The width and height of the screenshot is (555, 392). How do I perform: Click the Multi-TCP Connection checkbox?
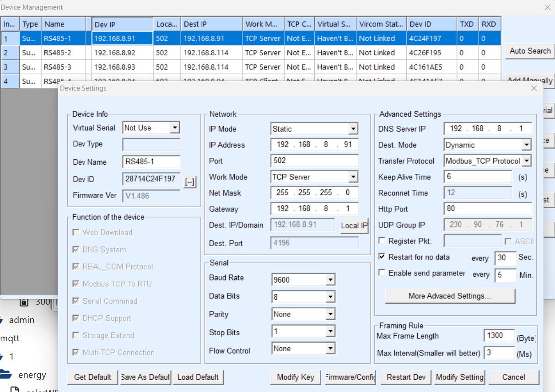point(76,353)
